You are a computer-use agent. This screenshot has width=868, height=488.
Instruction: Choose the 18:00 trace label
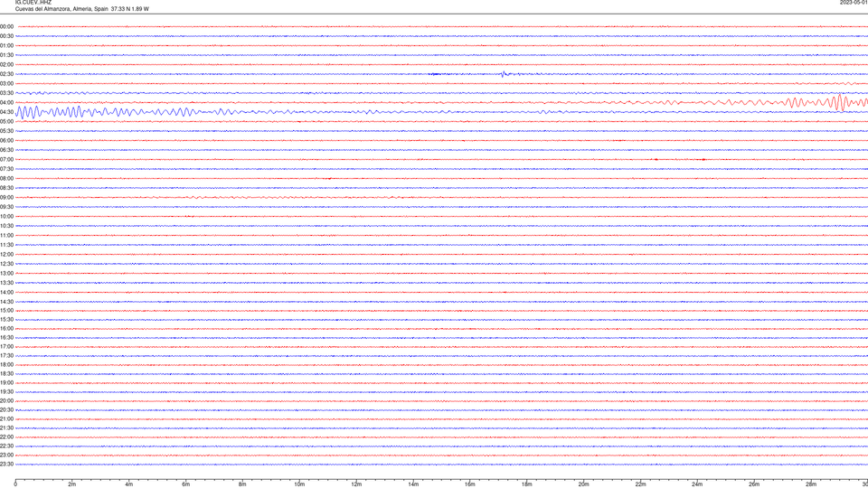tap(6, 364)
